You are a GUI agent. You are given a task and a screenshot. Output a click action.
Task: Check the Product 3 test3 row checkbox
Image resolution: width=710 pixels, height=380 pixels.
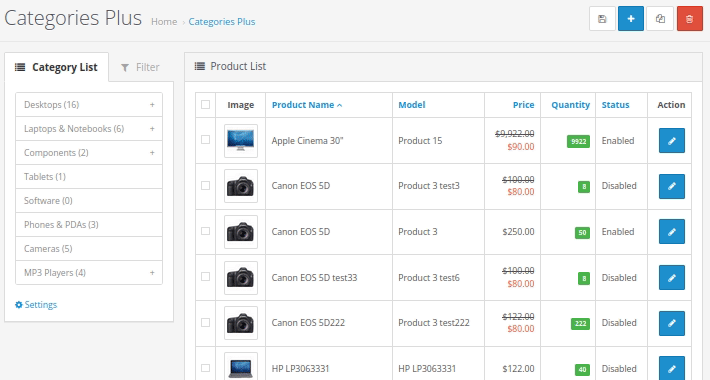(206, 186)
